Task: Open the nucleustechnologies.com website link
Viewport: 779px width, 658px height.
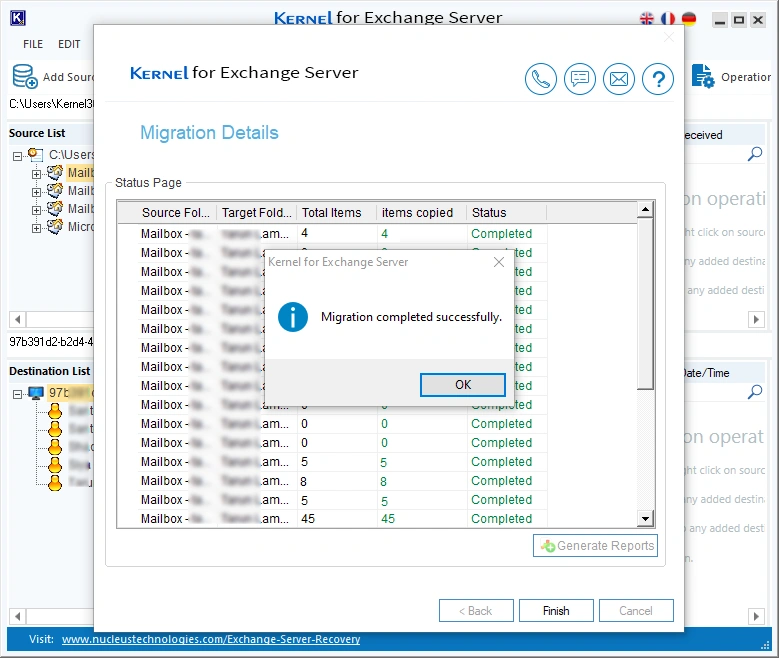Action: (x=210, y=639)
